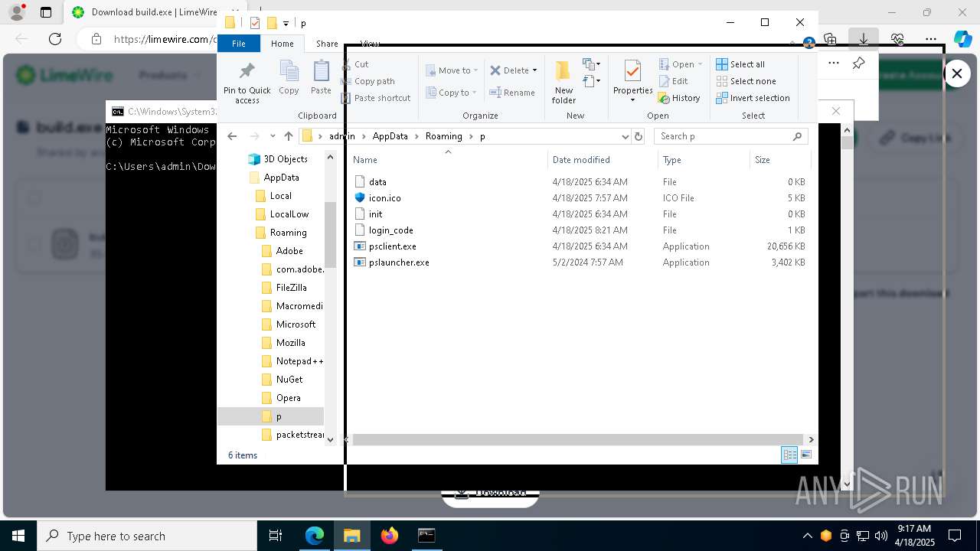Refresh the Explorer address bar
Screen dimensions: 980x551
pos(639,136)
